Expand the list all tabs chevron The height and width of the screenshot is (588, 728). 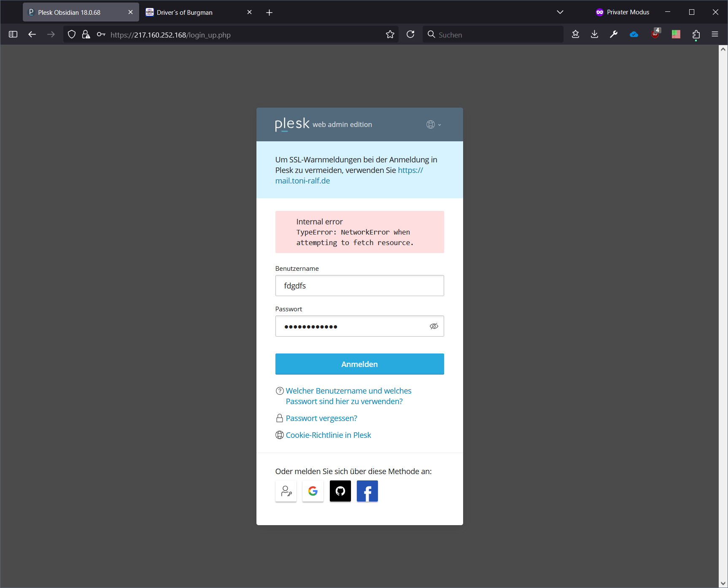pyautogui.click(x=560, y=12)
